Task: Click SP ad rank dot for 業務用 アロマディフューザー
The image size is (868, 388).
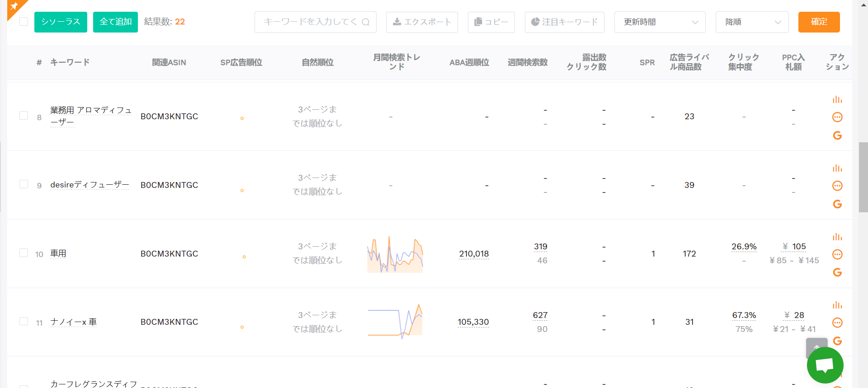Action: [242, 118]
